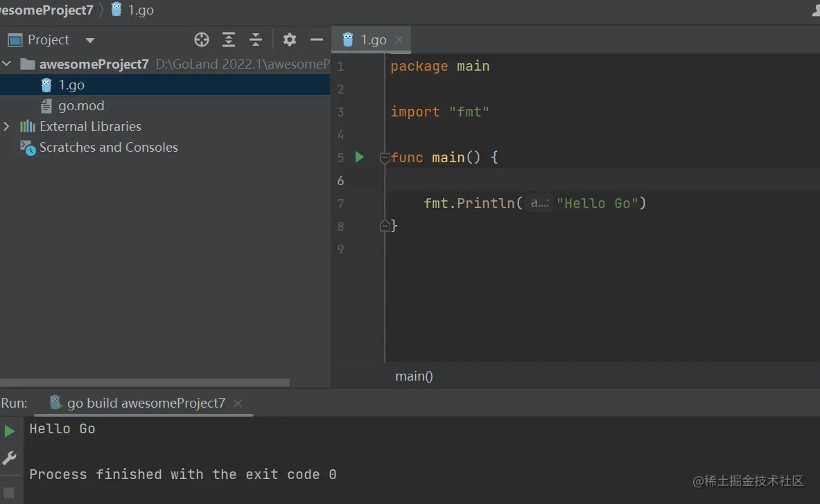Click the a... parameter hint
The height and width of the screenshot is (504, 820).
click(540, 203)
